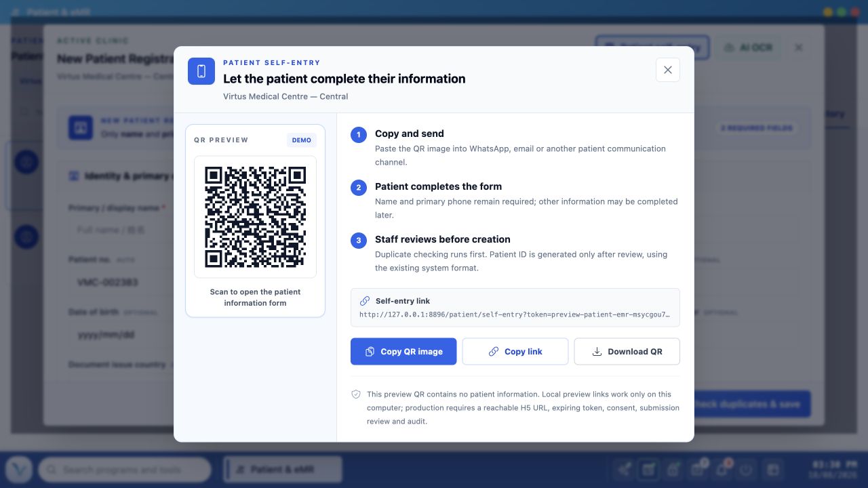Viewport: 868px width, 488px height.
Task: Select the self-entry URL text
Action: tap(515, 314)
